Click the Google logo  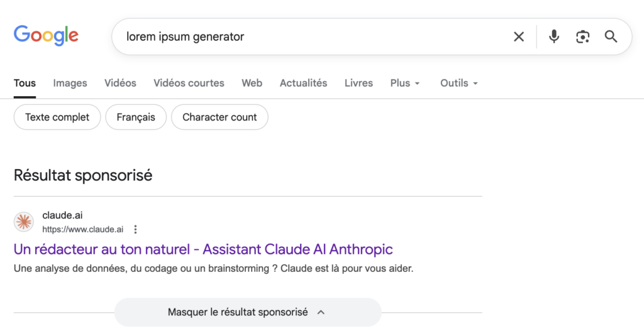pos(46,35)
